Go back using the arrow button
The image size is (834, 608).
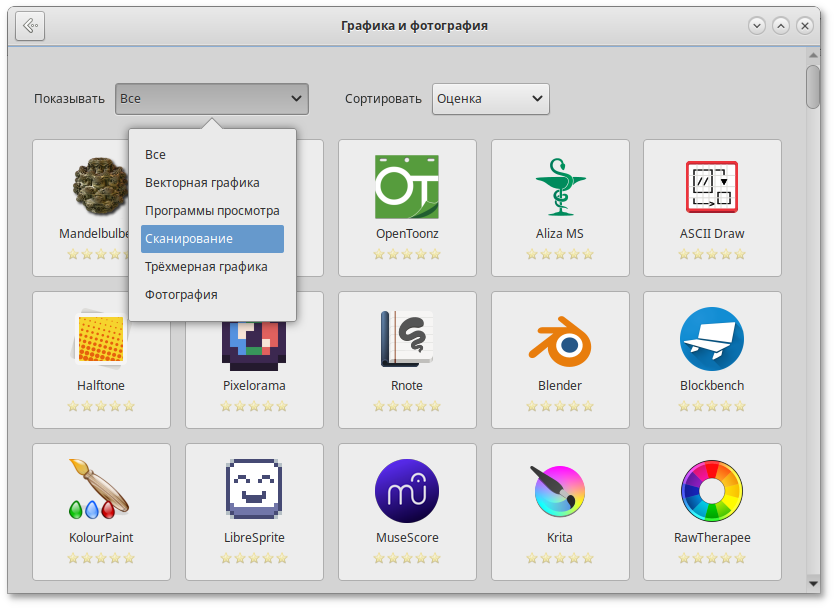[x=30, y=26]
